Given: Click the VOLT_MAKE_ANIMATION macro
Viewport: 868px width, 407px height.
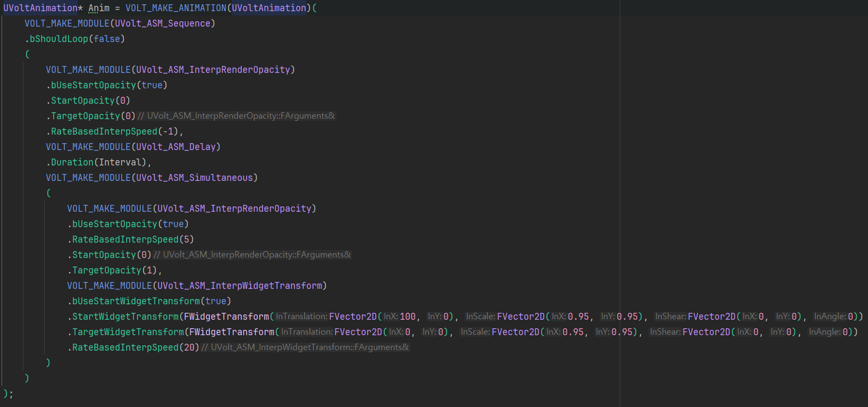Looking at the screenshot, I should point(175,8).
